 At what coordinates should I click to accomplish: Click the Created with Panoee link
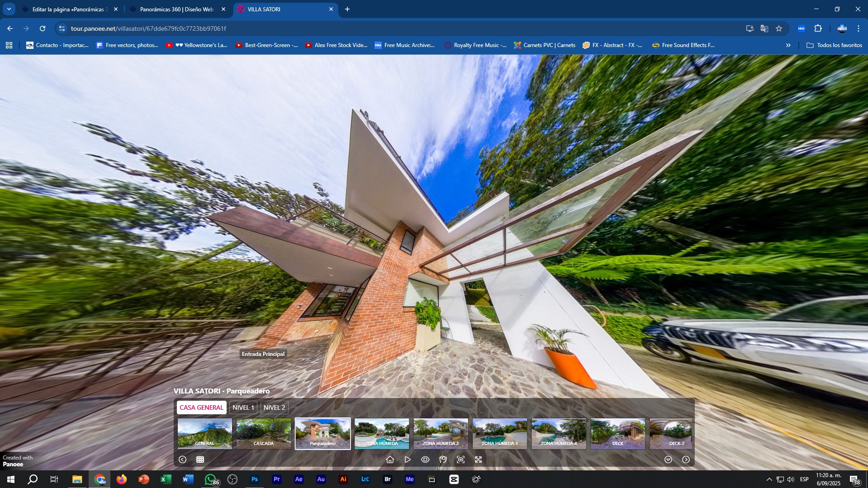[17, 461]
